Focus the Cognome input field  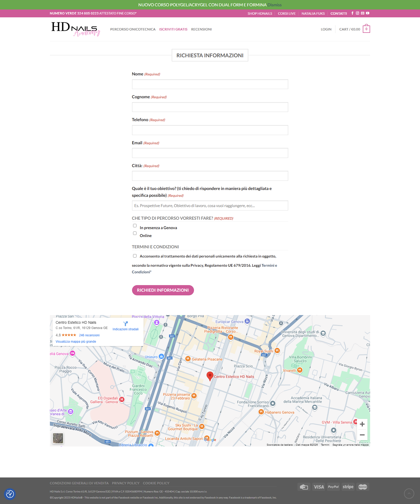(210, 107)
